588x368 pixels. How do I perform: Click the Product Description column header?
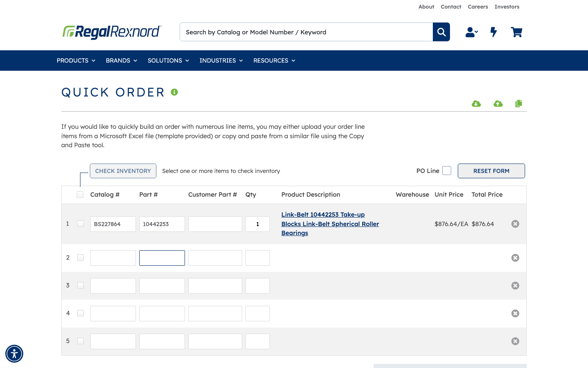[x=311, y=195]
